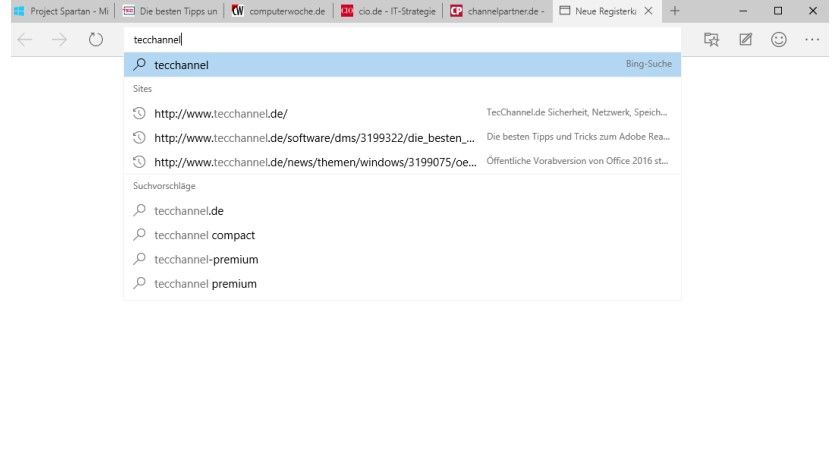Select the tecchannel Bing-Suche suggestion
The width and height of the screenshot is (840, 473).
click(402, 65)
